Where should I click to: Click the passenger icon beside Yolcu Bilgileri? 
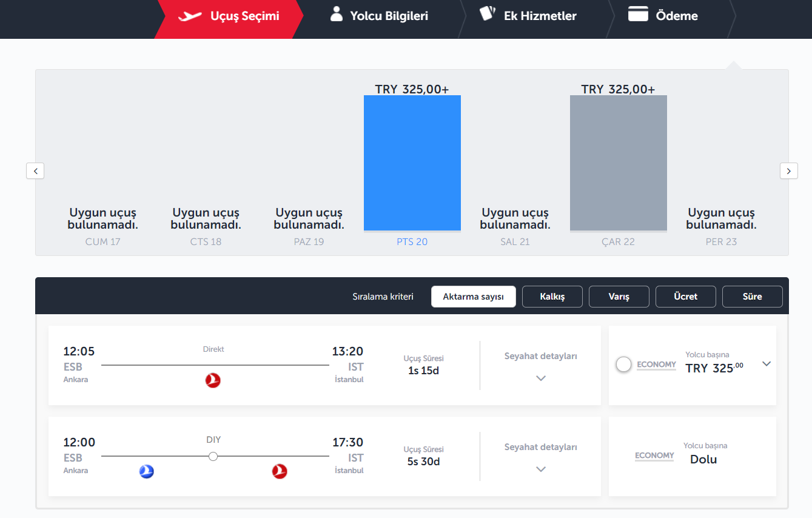click(336, 15)
